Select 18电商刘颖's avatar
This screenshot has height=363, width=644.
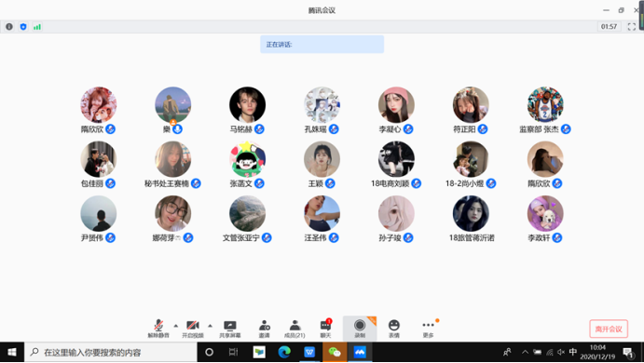click(x=396, y=159)
